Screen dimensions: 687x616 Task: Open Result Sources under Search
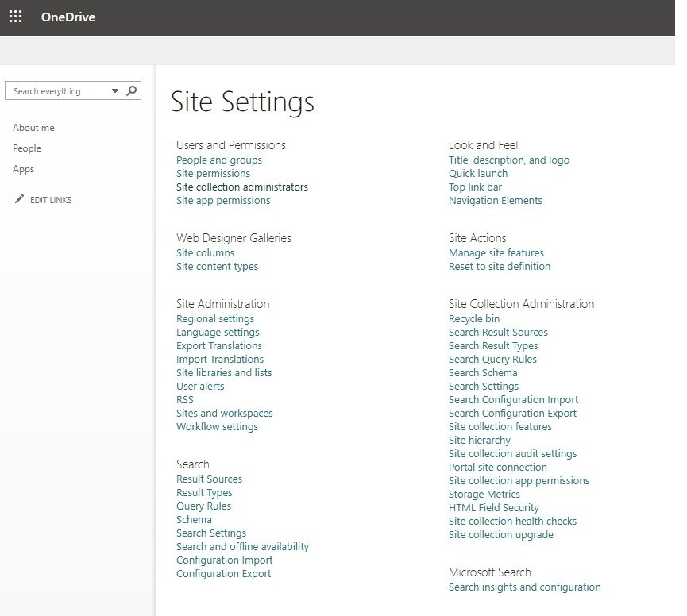tap(210, 479)
